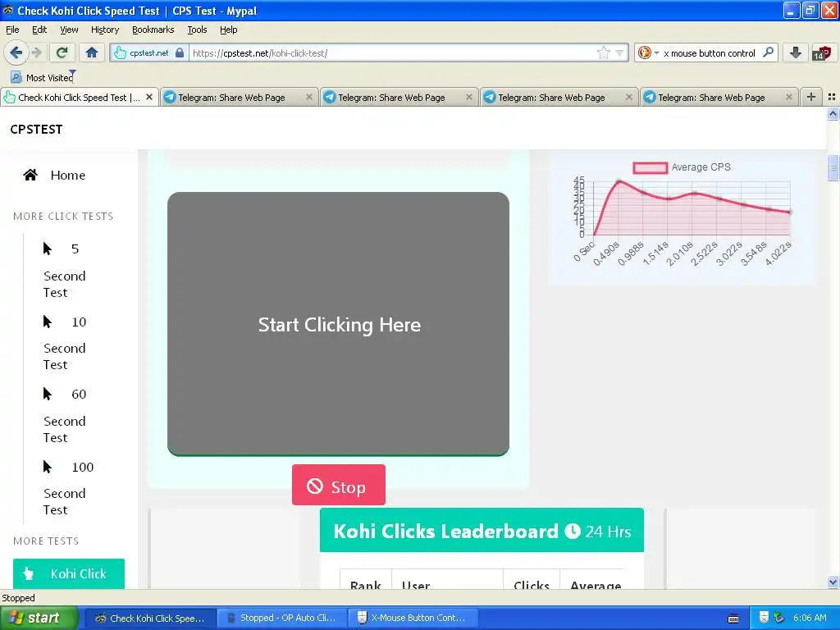Click the system tray clock 6:06 AM
This screenshot has width=840, height=630.
(810, 618)
